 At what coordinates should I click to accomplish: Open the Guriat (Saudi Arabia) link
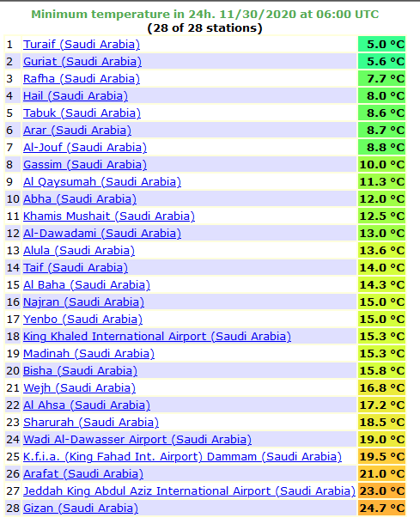82,62
